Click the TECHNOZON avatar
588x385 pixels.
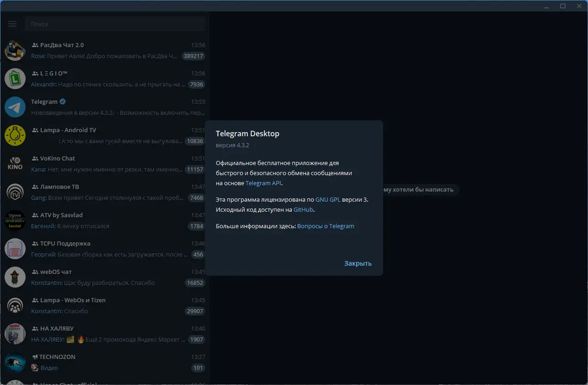click(15, 362)
